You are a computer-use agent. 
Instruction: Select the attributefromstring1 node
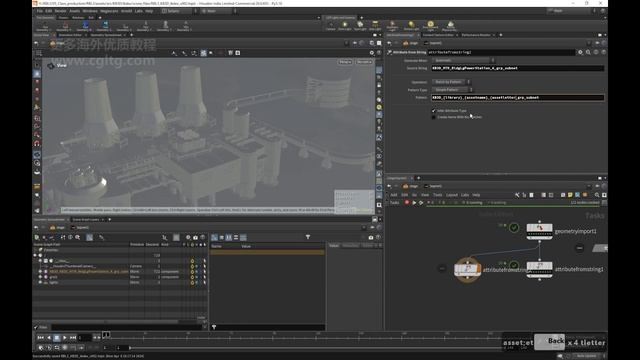pos(539,269)
